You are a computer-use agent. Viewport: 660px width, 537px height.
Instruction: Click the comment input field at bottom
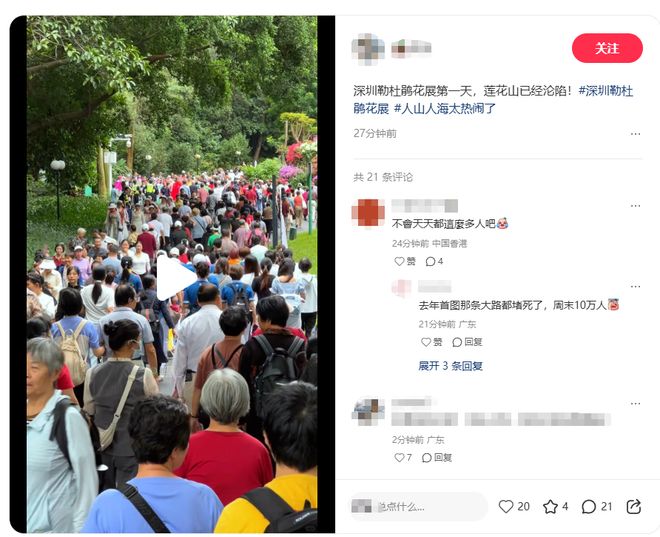tap(418, 506)
